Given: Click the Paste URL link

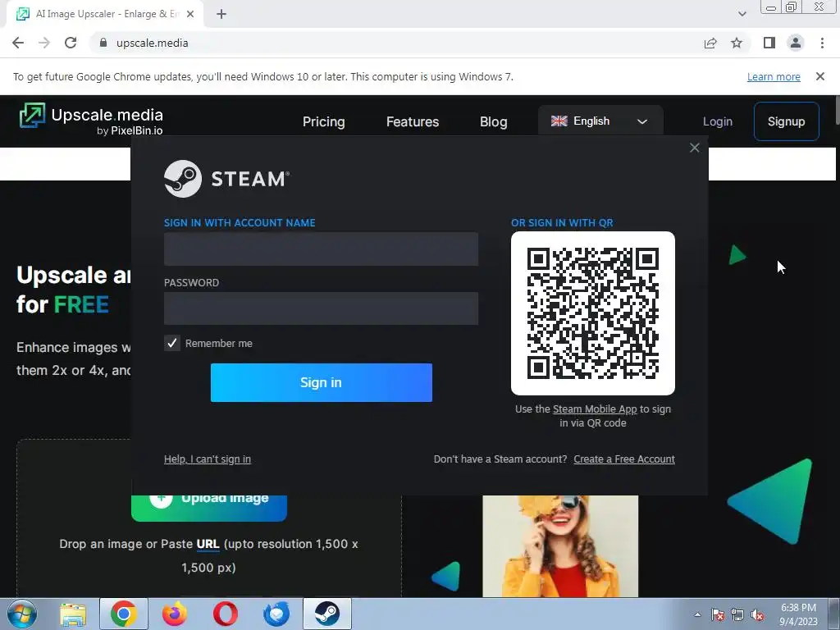Looking at the screenshot, I should (208, 544).
